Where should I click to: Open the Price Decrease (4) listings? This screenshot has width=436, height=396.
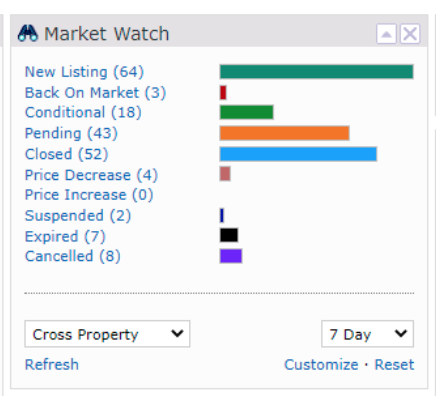(91, 175)
